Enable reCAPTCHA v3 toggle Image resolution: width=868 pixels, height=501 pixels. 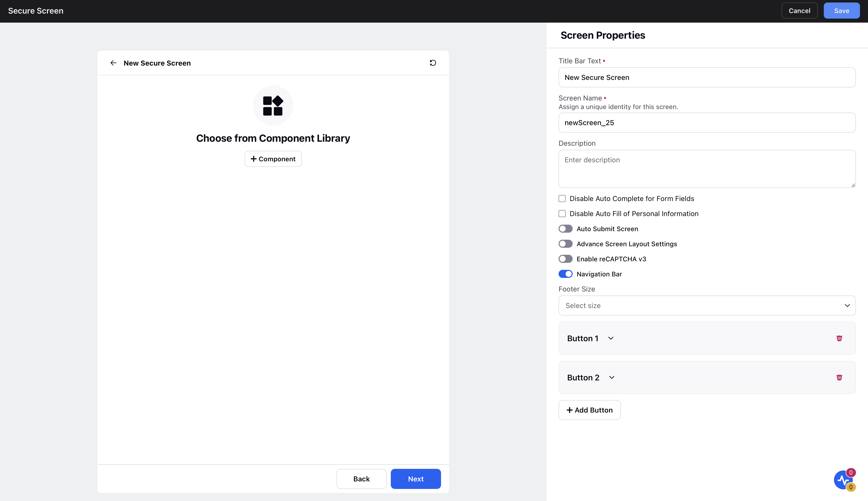pyautogui.click(x=565, y=259)
